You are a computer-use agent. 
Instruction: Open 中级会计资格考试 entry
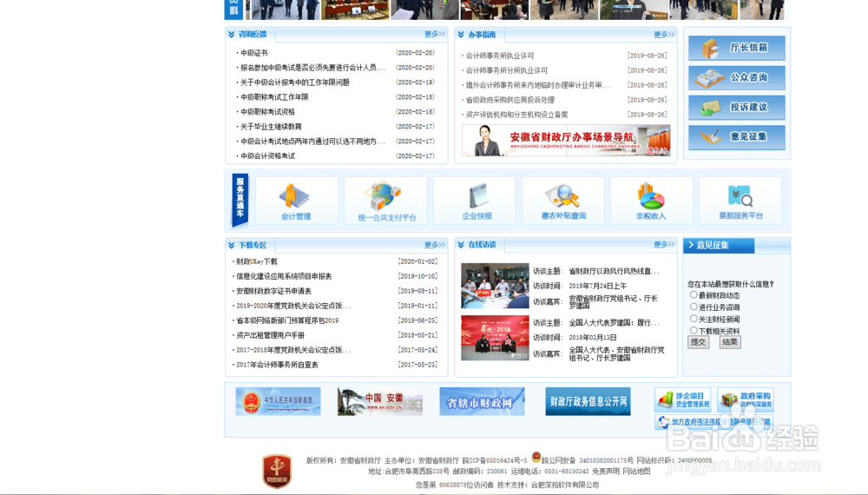[267, 155]
